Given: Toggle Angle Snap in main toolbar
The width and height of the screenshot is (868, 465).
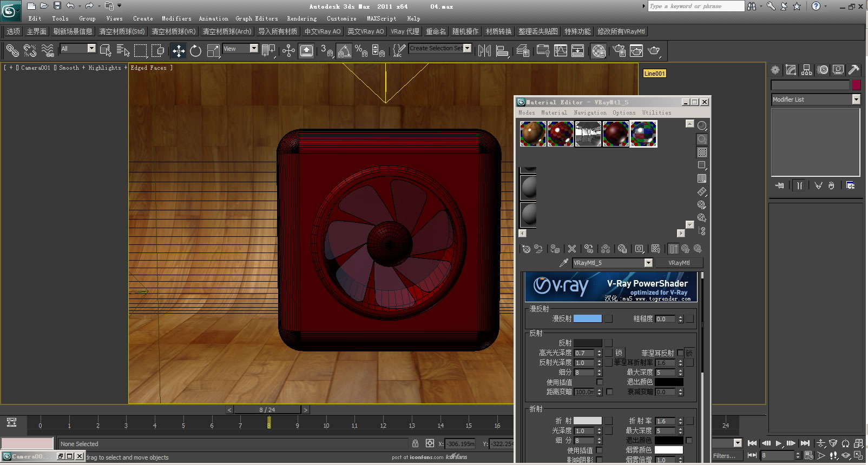Looking at the screenshot, I should (x=344, y=51).
